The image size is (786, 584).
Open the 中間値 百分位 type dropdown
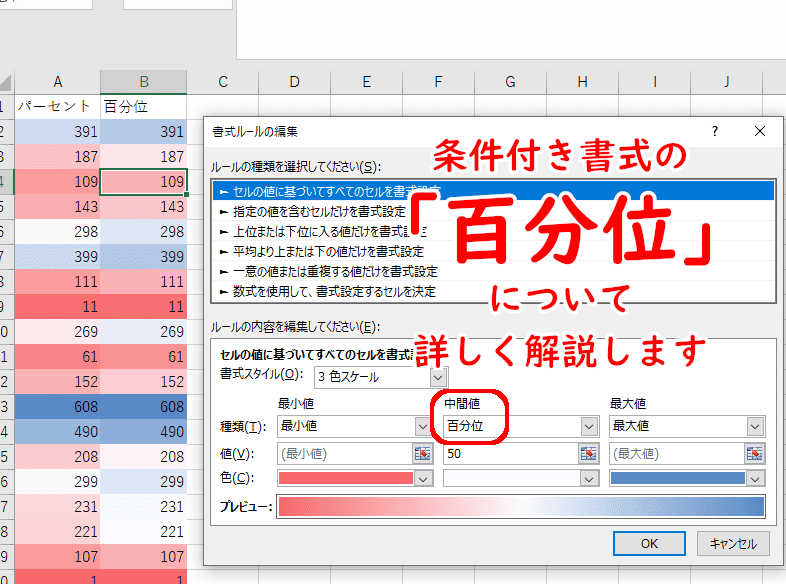(589, 427)
